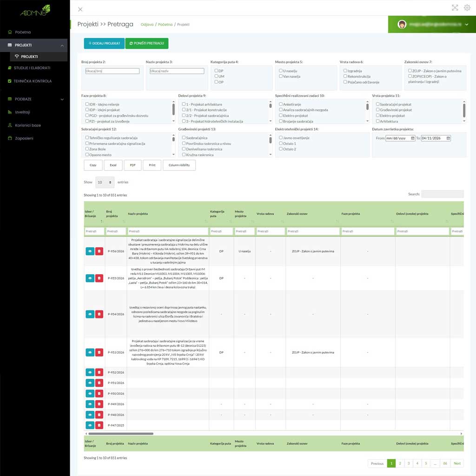
Task: View project P-956/2026 with eye icon
Action: pyautogui.click(x=90, y=251)
